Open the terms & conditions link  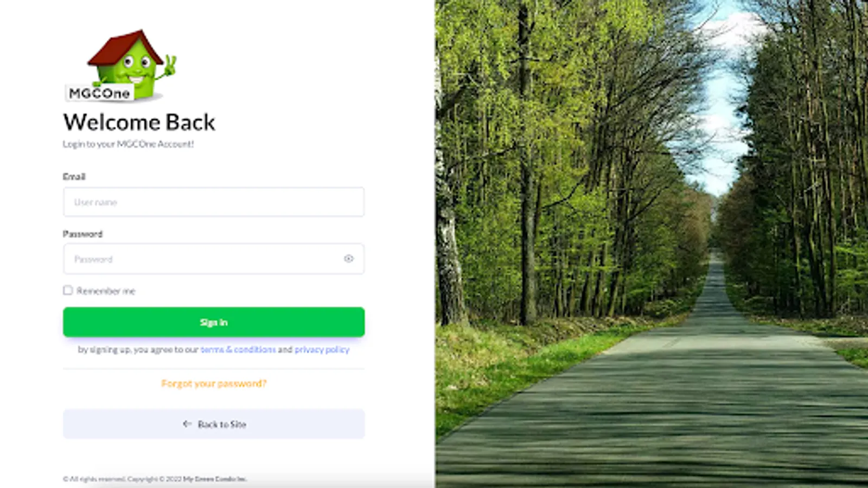238,350
